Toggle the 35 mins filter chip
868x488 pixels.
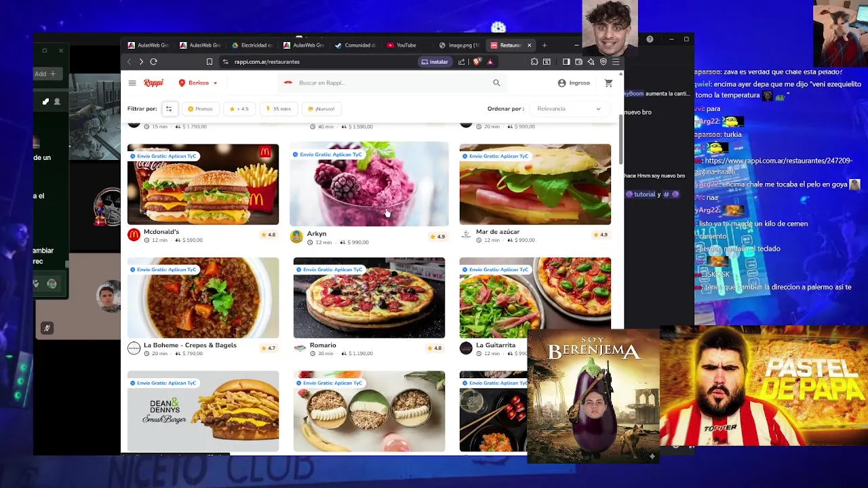click(x=279, y=108)
